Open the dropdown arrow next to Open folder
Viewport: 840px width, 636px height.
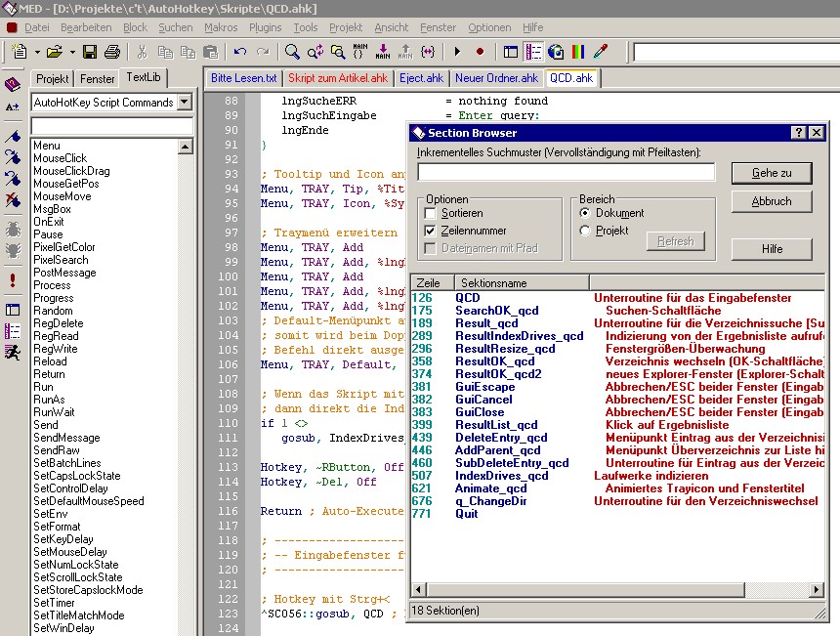[x=70, y=52]
